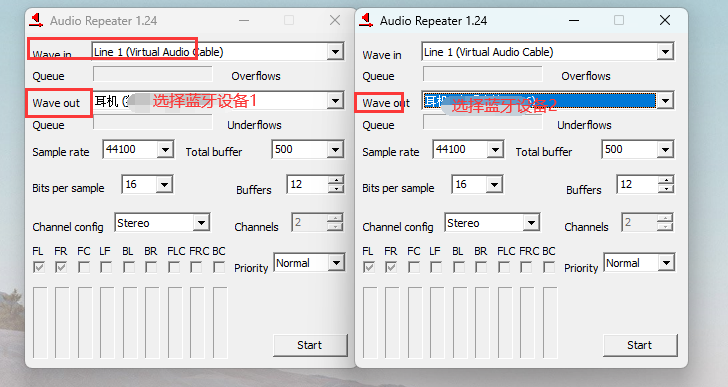Expand the Wave out device list in the right window
Image resolution: width=728 pixels, height=387 pixels.
665,100
